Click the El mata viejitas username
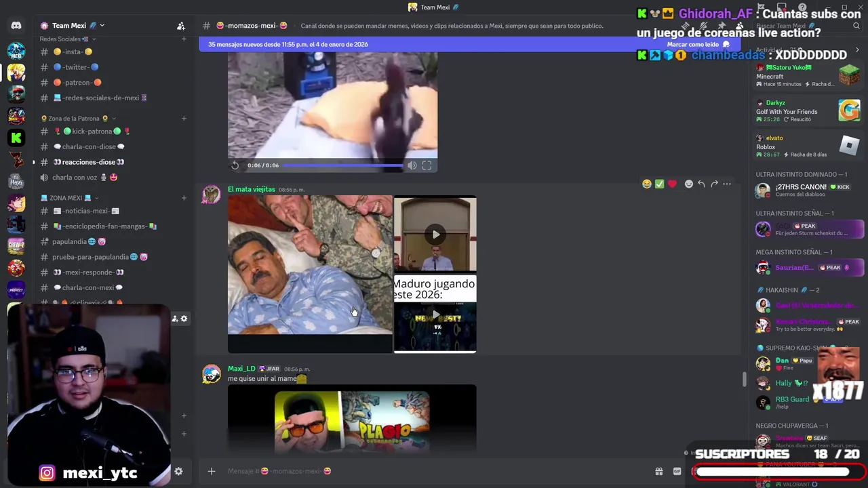The image size is (868, 488). pyautogui.click(x=252, y=189)
